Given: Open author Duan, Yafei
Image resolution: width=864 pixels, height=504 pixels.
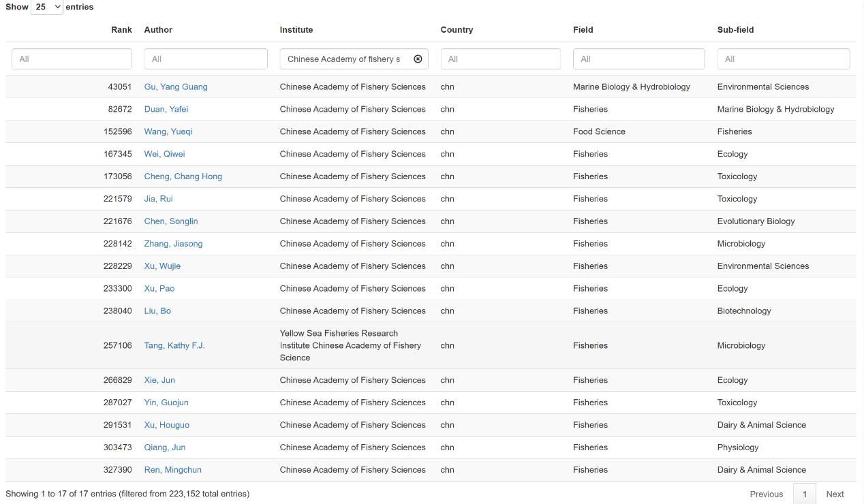Looking at the screenshot, I should point(166,109).
